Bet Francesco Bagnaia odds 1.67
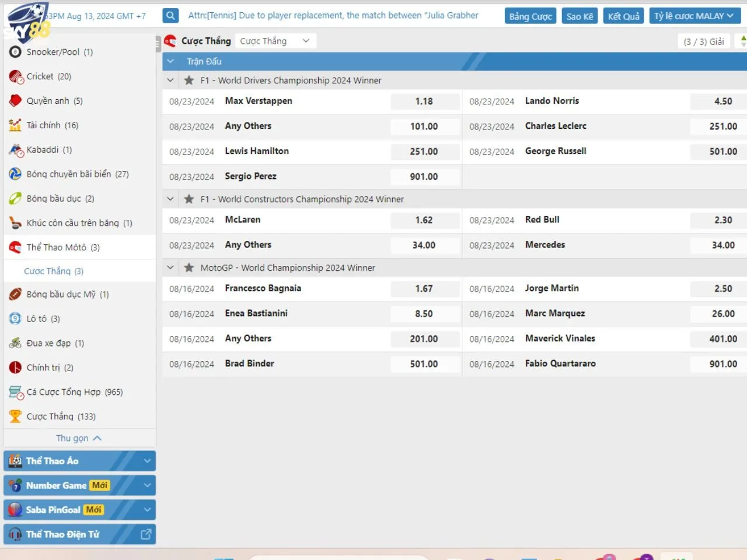747x560 pixels. 424,289
